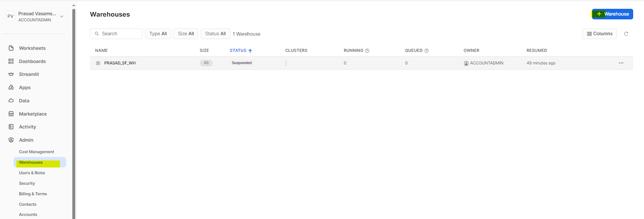644x219 pixels.
Task: Sort by NAME column header
Action: [x=101, y=51]
